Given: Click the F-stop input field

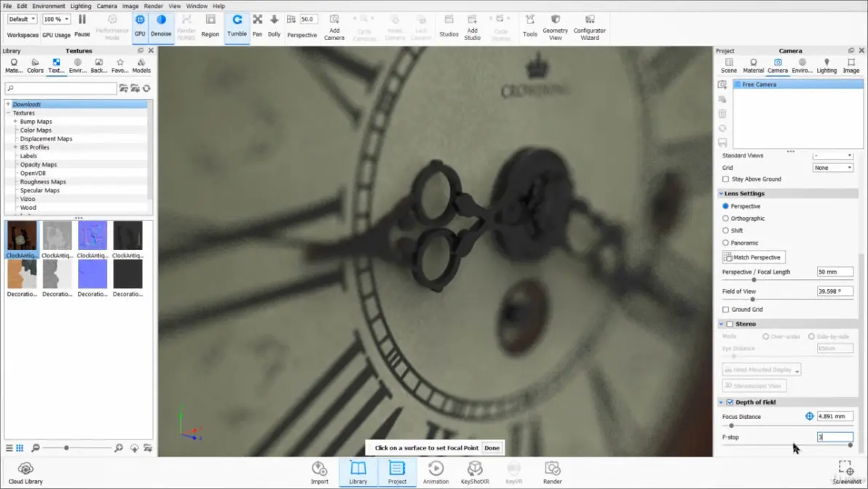Looking at the screenshot, I should click(835, 437).
